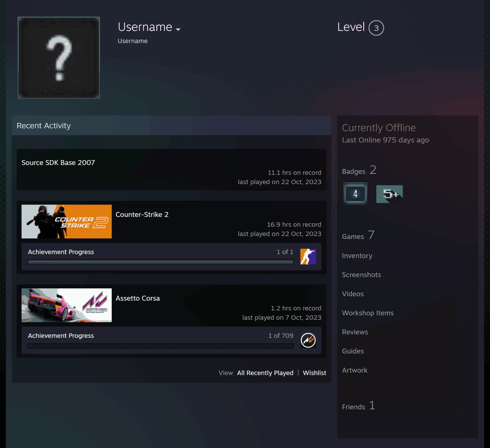Open the Games list
The height and width of the screenshot is (448, 490).
(358, 235)
